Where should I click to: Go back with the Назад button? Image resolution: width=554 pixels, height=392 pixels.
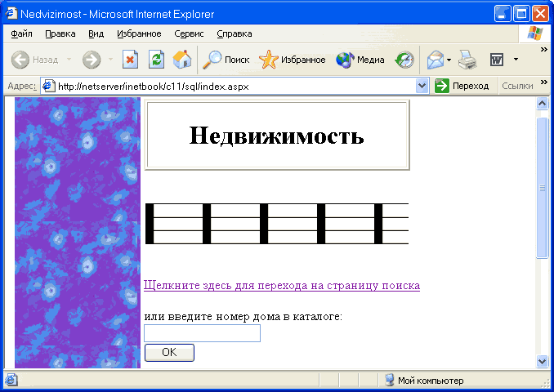34,60
